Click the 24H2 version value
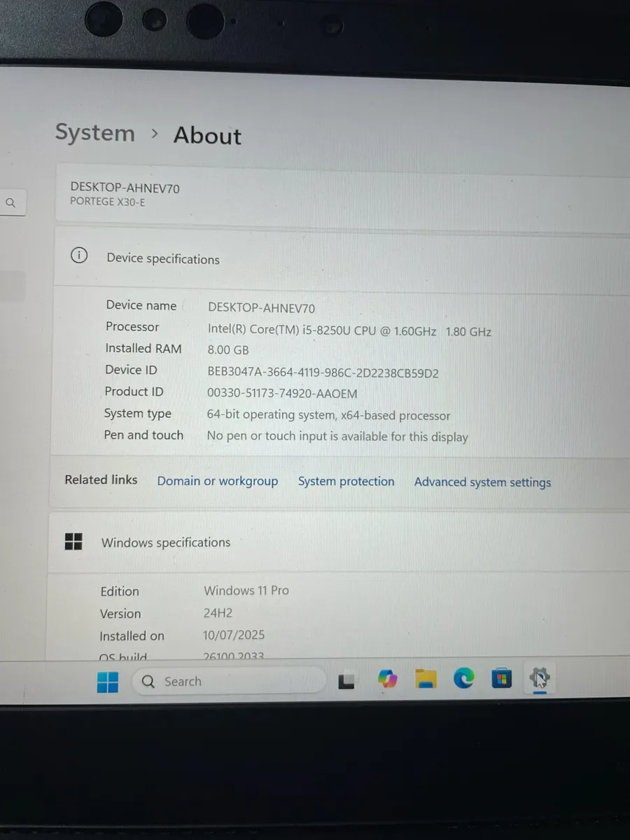This screenshot has height=840, width=630. 218,612
